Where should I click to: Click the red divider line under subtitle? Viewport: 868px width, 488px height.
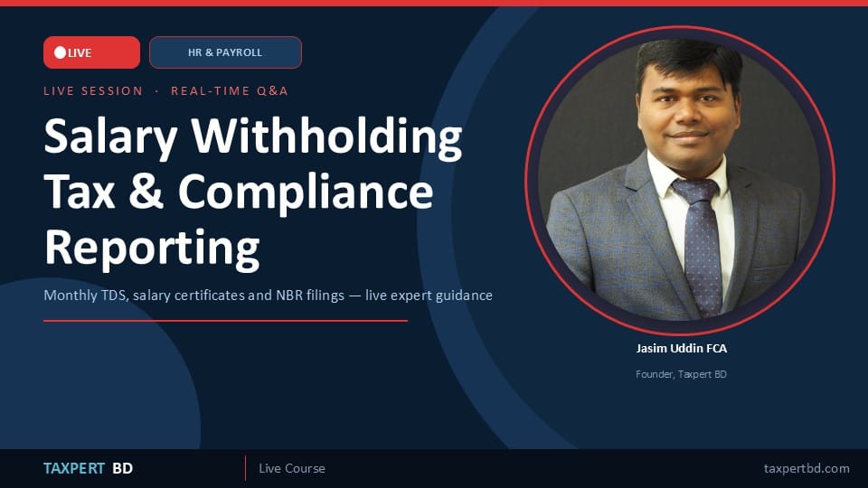pos(225,320)
